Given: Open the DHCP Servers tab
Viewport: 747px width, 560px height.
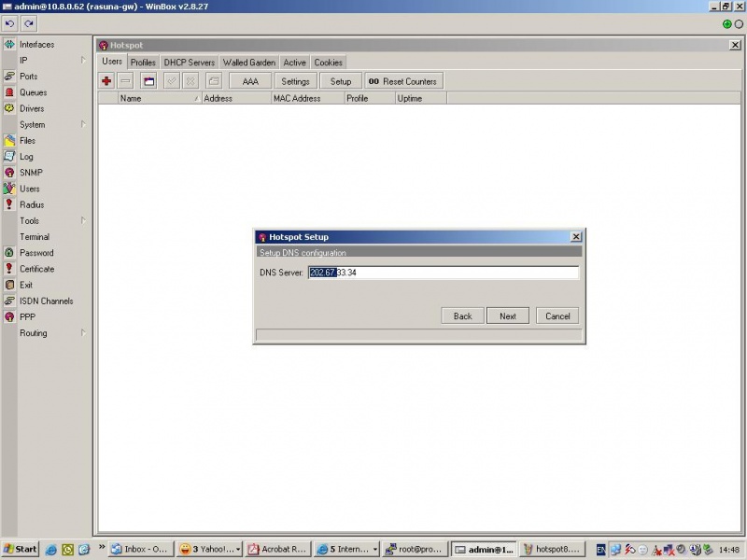Looking at the screenshot, I should pyautogui.click(x=190, y=62).
